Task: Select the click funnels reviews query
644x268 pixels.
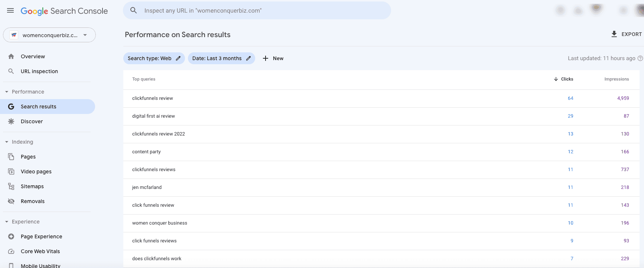Action: 381,241
